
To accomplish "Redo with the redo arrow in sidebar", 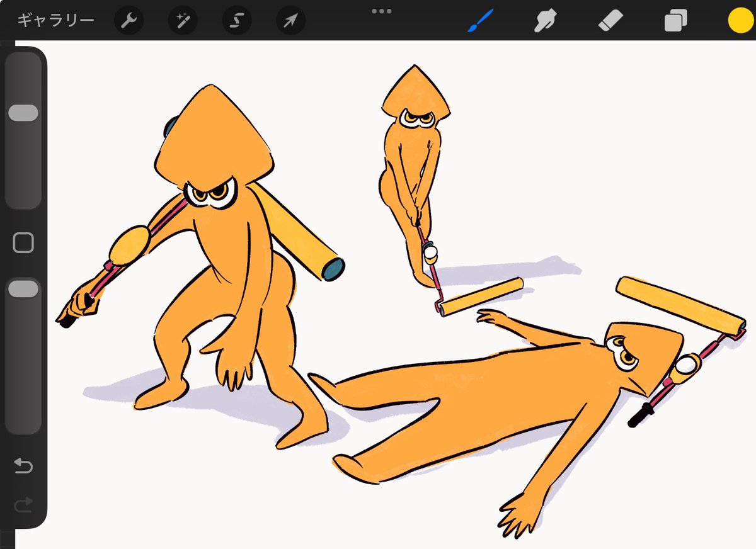I will click(x=23, y=504).
